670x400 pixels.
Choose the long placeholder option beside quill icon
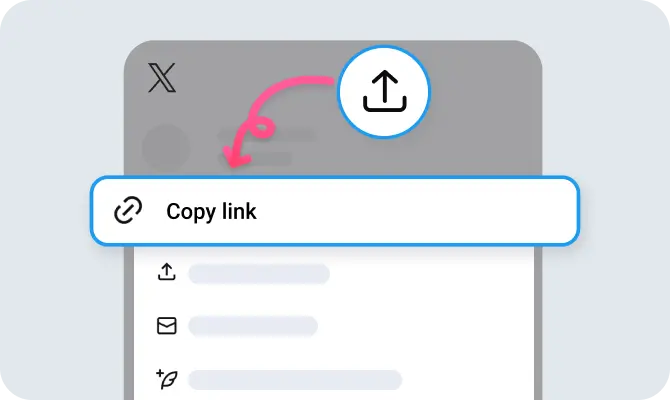[x=295, y=380]
